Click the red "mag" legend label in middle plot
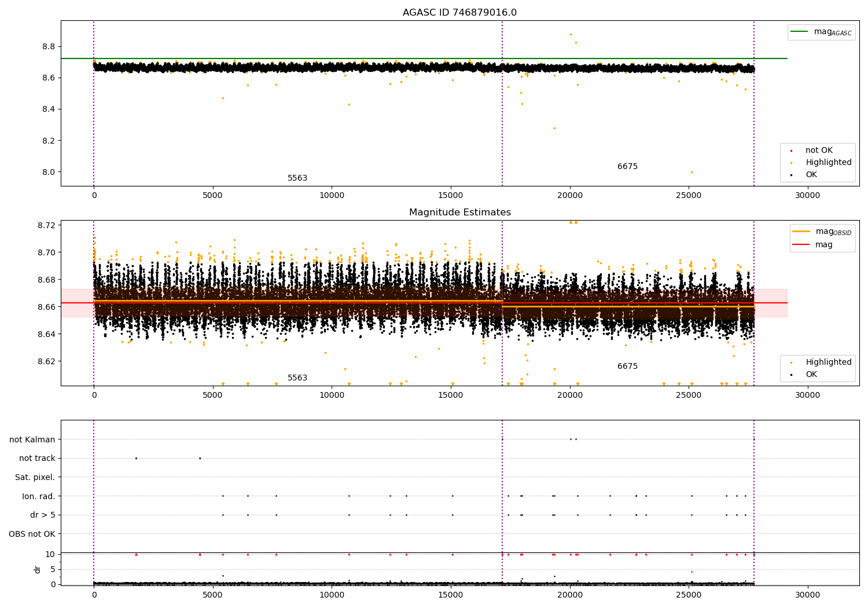Image resolution: width=868 pixels, height=608 pixels. coord(823,245)
